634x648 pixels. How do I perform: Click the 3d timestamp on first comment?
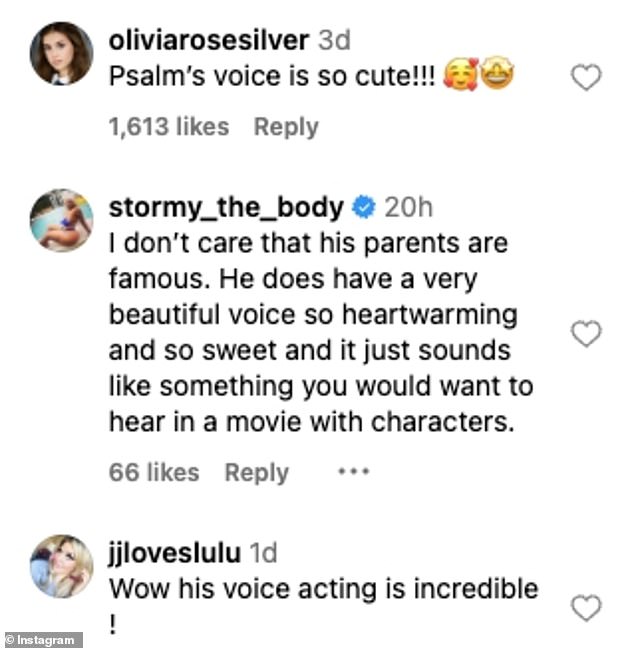[332, 41]
